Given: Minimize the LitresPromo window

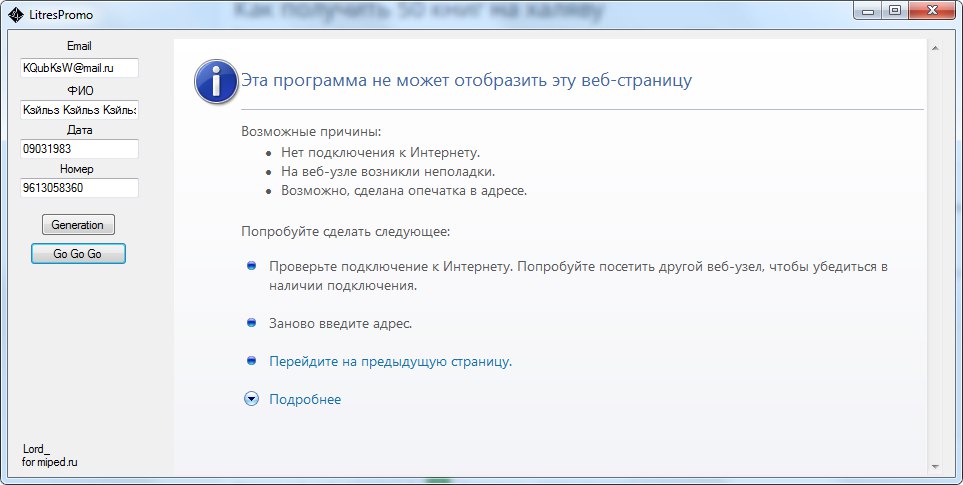Looking at the screenshot, I should coord(868,10).
